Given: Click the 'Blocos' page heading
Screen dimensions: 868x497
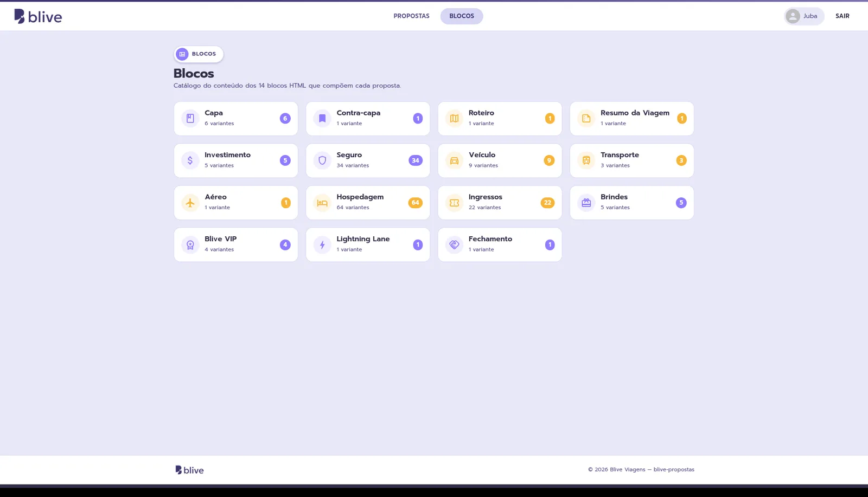Looking at the screenshot, I should coord(194,73).
